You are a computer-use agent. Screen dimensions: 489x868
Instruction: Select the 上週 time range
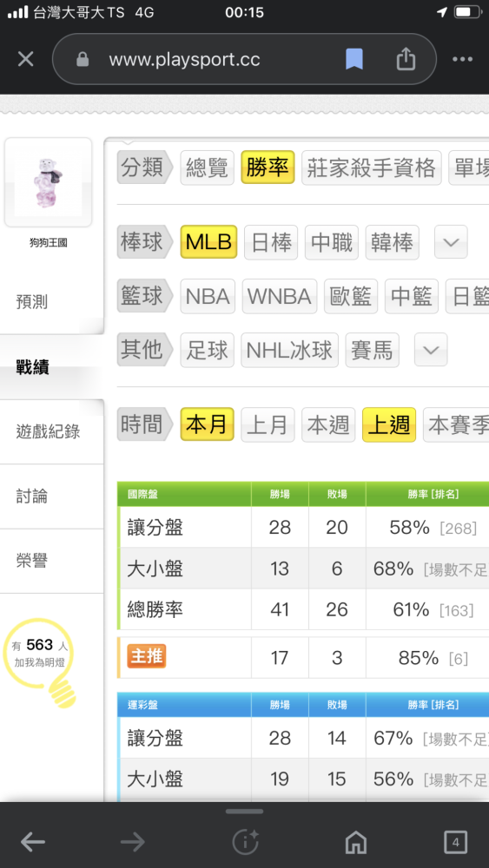(x=389, y=424)
